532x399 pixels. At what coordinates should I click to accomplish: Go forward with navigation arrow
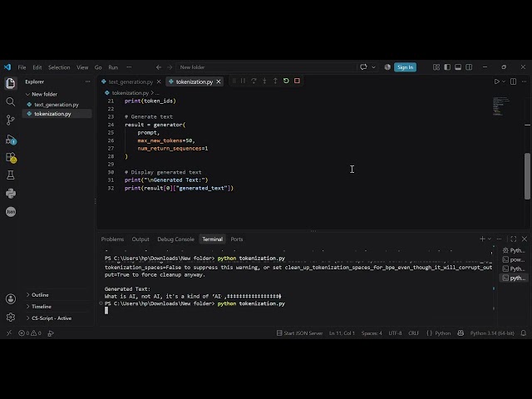[170, 67]
